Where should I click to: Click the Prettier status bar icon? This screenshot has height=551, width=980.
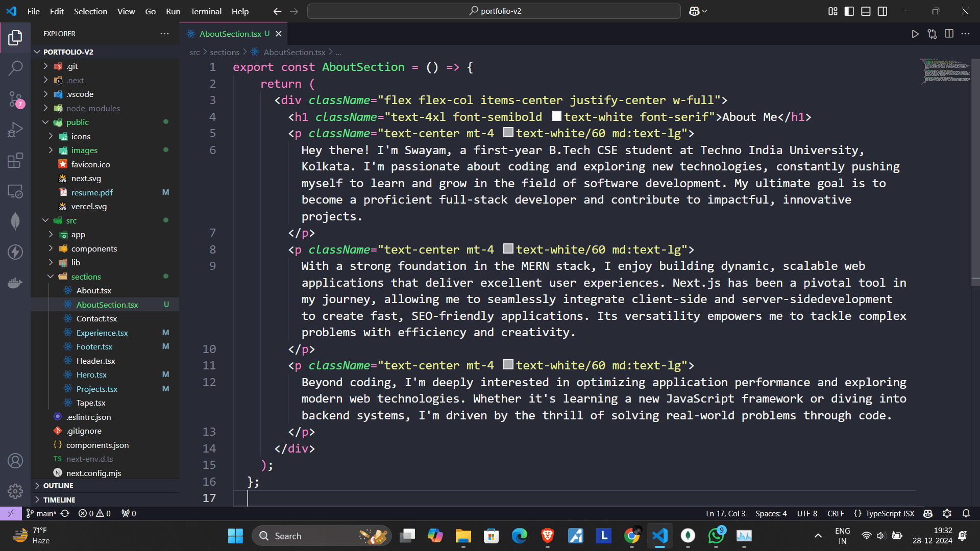click(x=947, y=513)
